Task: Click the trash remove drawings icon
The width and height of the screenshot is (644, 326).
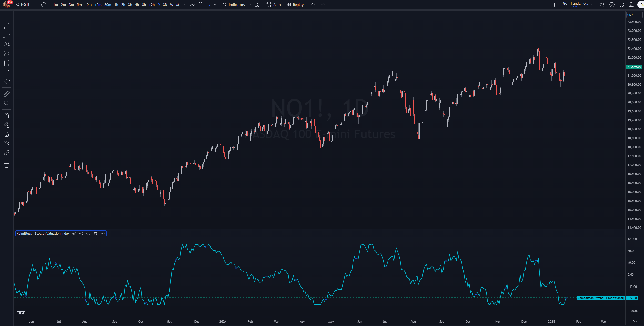Action: (7, 165)
